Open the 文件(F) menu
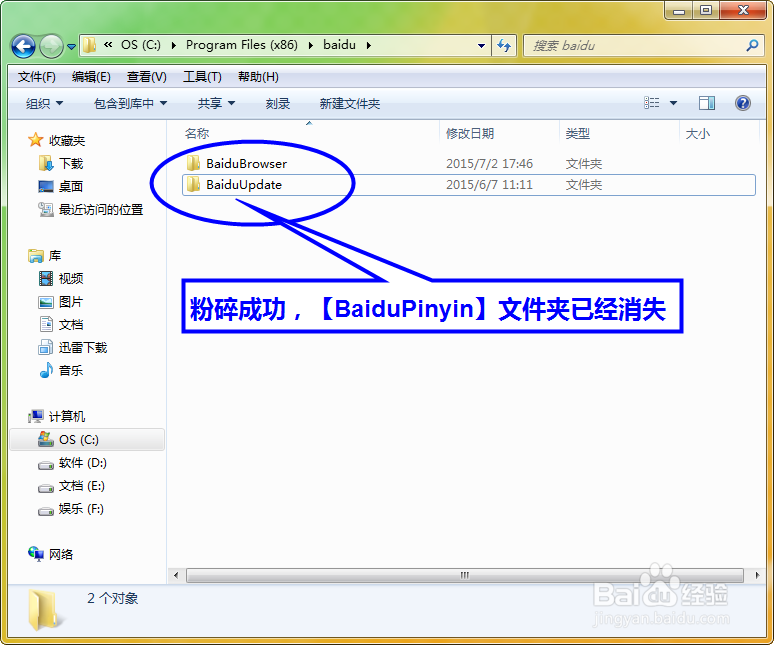 pyautogui.click(x=37, y=77)
